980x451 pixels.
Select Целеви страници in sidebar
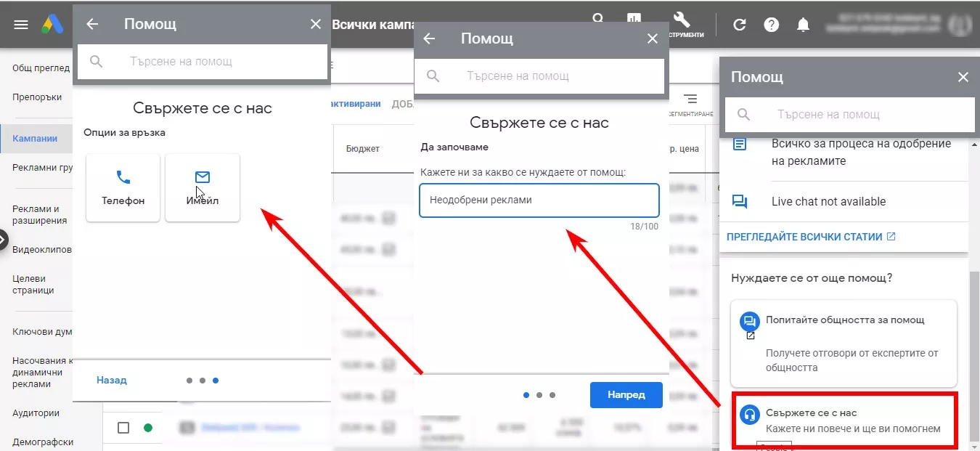pyautogui.click(x=33, y=285)
